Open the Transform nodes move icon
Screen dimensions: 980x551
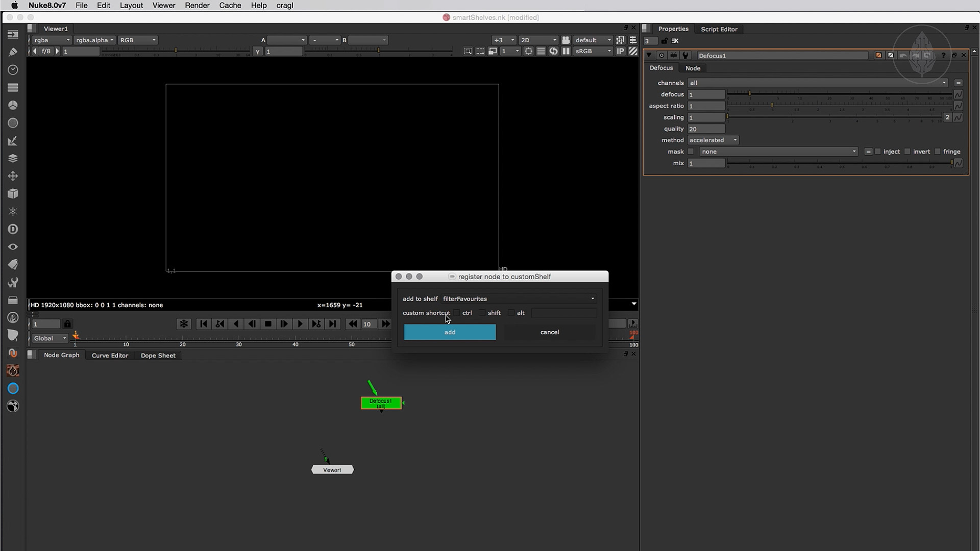click(x=13, y=176)
